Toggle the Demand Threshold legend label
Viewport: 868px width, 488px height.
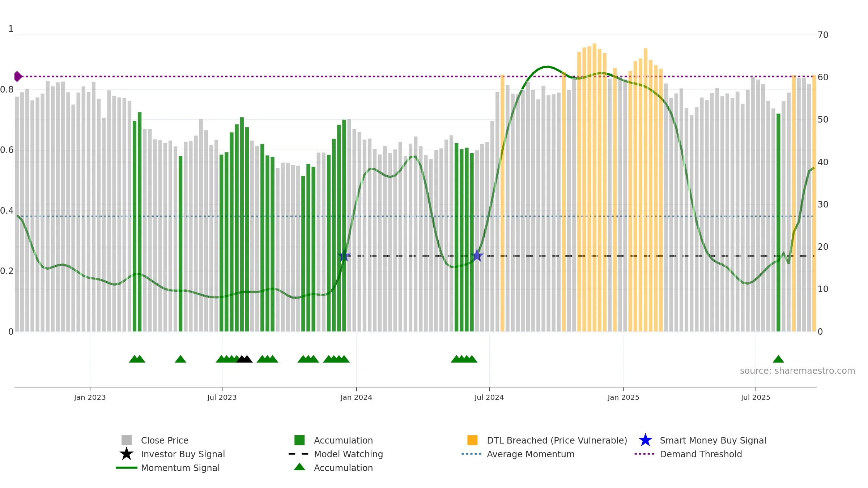pos(701,454)
